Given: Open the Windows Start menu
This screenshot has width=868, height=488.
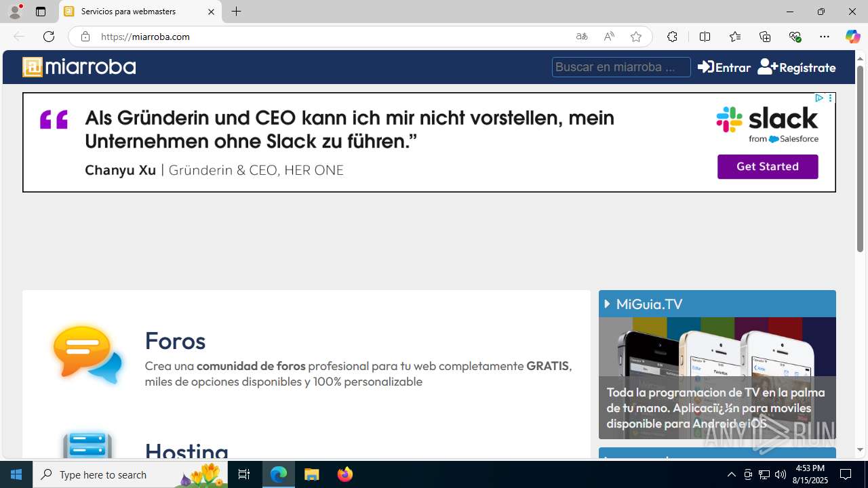Looking at the screenshot, I should [16, 474].
